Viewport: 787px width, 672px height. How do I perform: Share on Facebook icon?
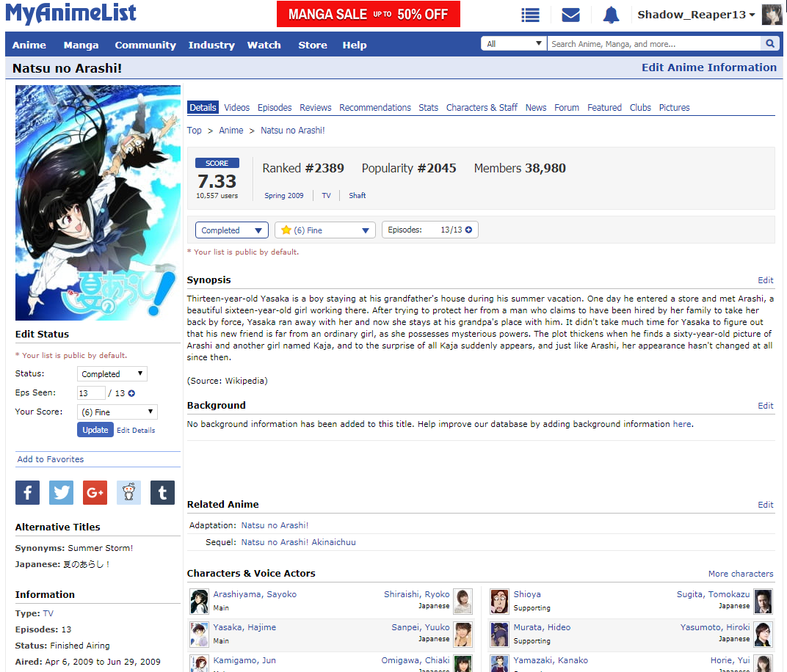coord(27,493)
